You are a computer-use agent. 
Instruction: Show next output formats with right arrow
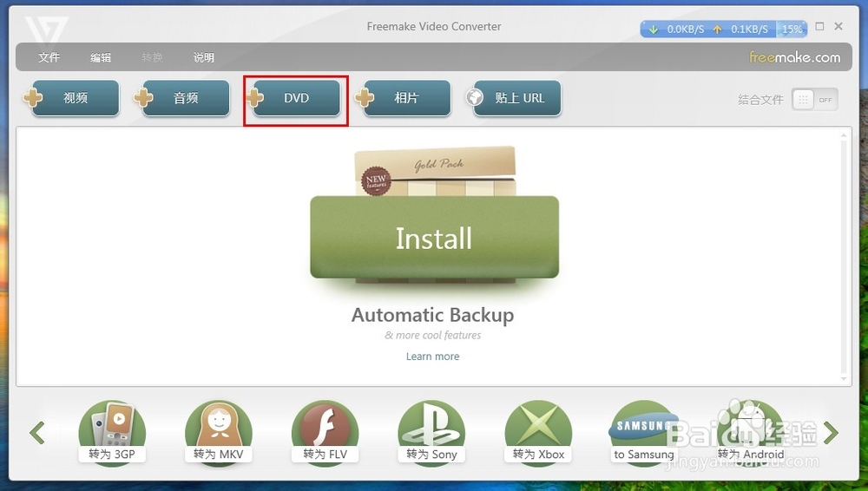coord(831,432)
